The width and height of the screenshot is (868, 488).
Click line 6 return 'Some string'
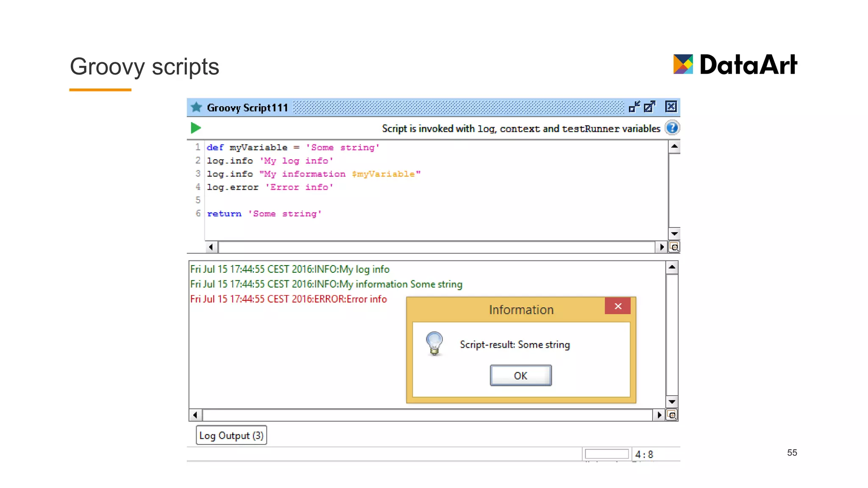[264, 214]
